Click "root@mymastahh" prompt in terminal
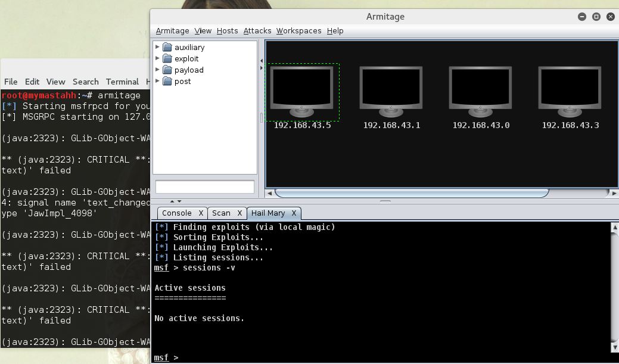 (x=39, y=95)
